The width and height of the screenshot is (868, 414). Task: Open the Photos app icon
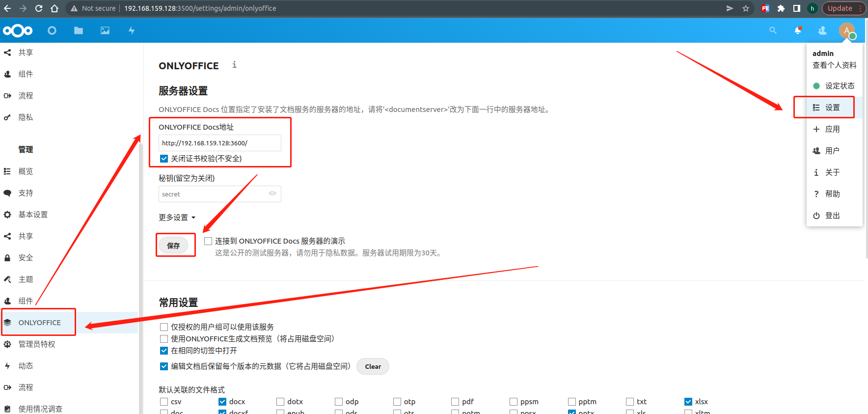tap(105, 30)
